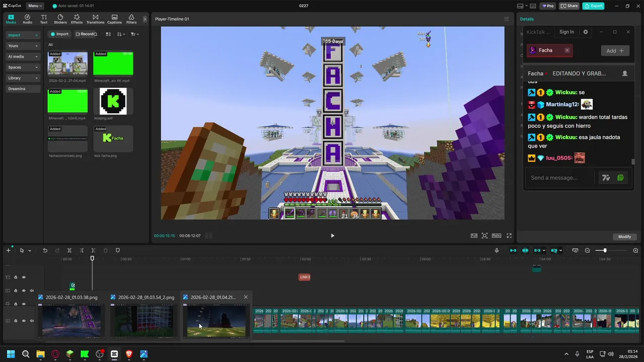Open KickTalk settings gear
Image resolution: width=644 pixels, height=362 pixels.
585,32
